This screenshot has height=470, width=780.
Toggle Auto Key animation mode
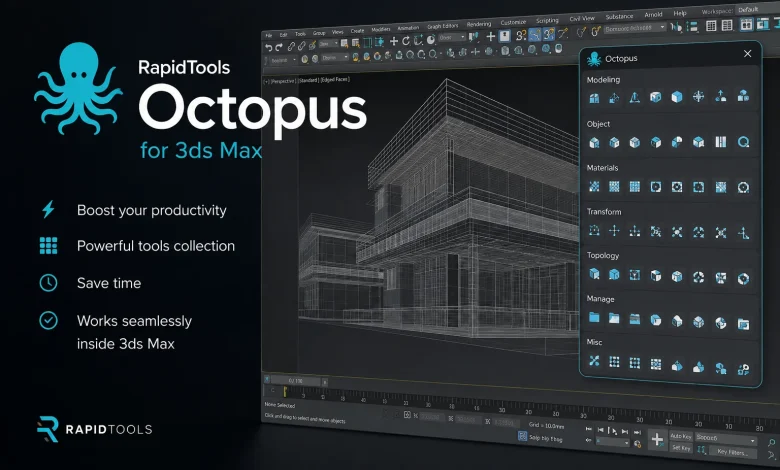pyautogui.click(x=681, y=436)
